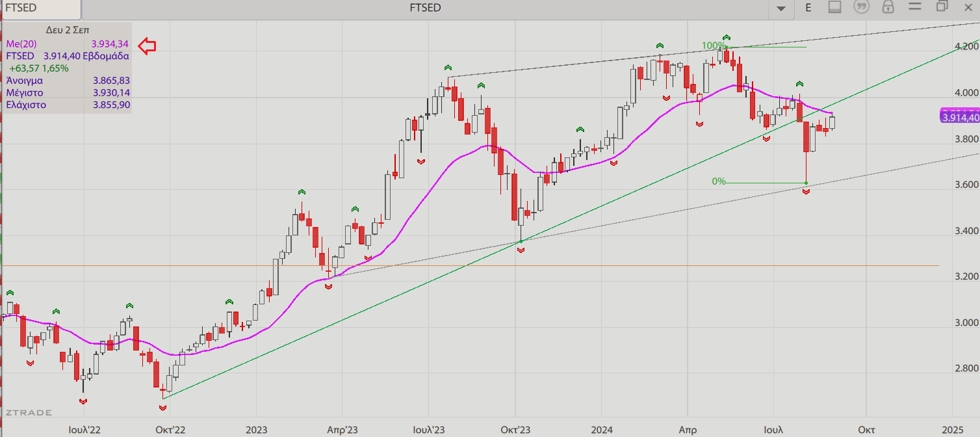
Task: Click the Me(20) indicator label
Action: (x=21, y=44)
